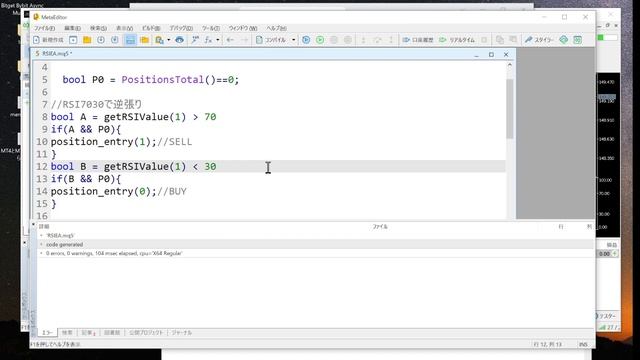The width and height of the screenshot is (640, 360).
Task: Click the copy-like icon right of profiling stop
Action: pos(500,40)
